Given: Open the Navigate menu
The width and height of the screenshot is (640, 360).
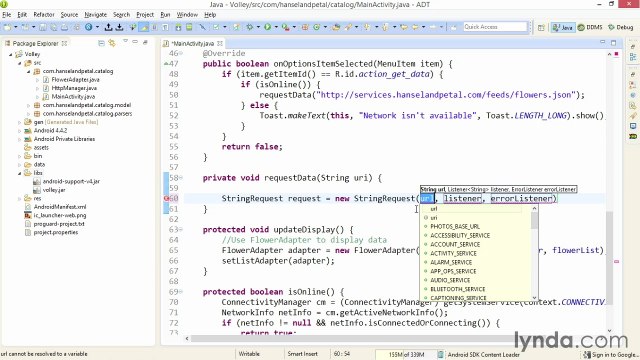Looking at the screenshot, I should (x=96, y=15).
